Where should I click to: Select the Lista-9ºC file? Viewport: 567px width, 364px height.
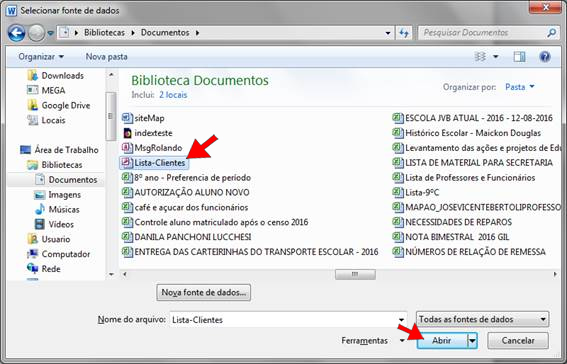(416, 192)
